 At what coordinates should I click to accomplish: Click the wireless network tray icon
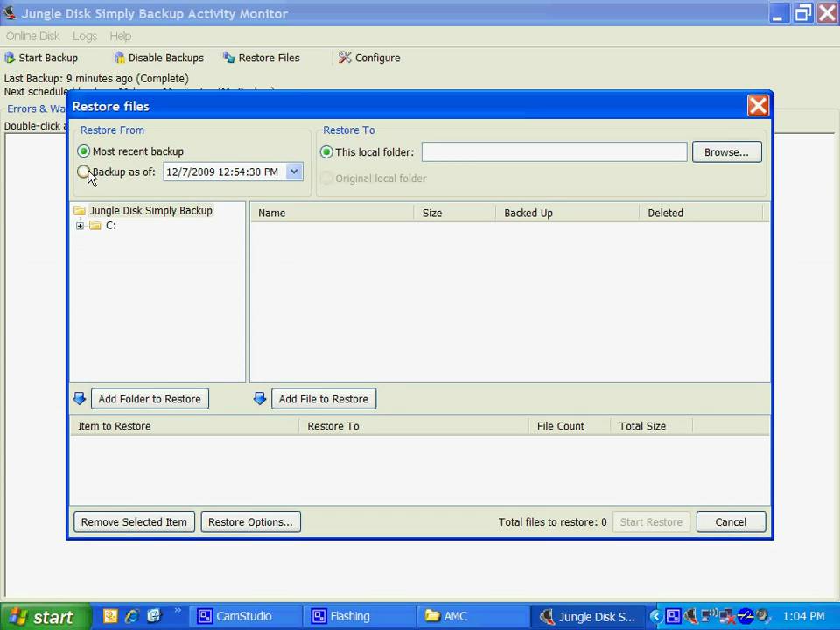click(709, 615)
